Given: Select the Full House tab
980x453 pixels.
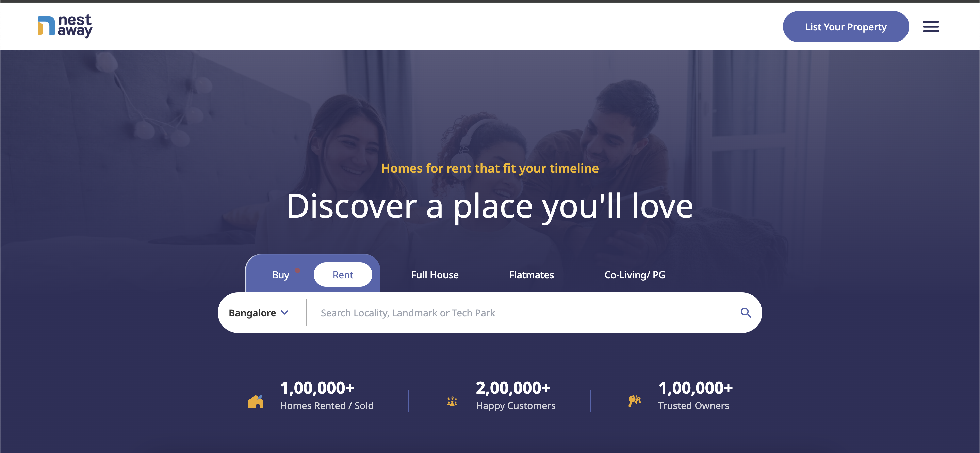Looking at the screenshot, I should (435, 275).
